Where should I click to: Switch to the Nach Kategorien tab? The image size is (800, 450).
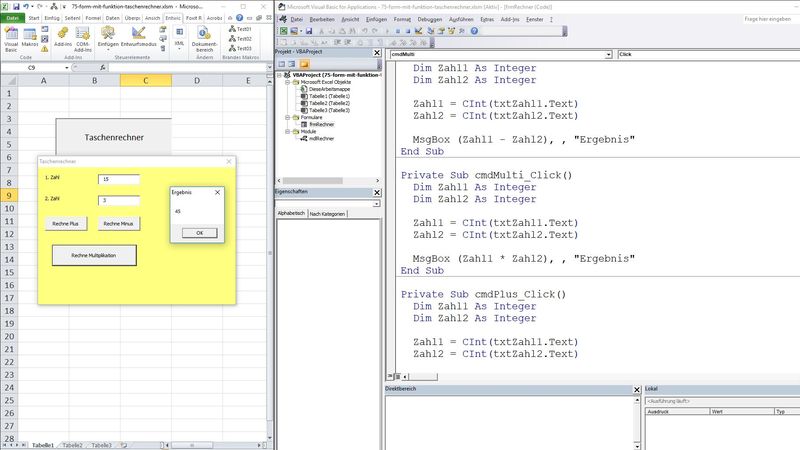tap(326, 214)
